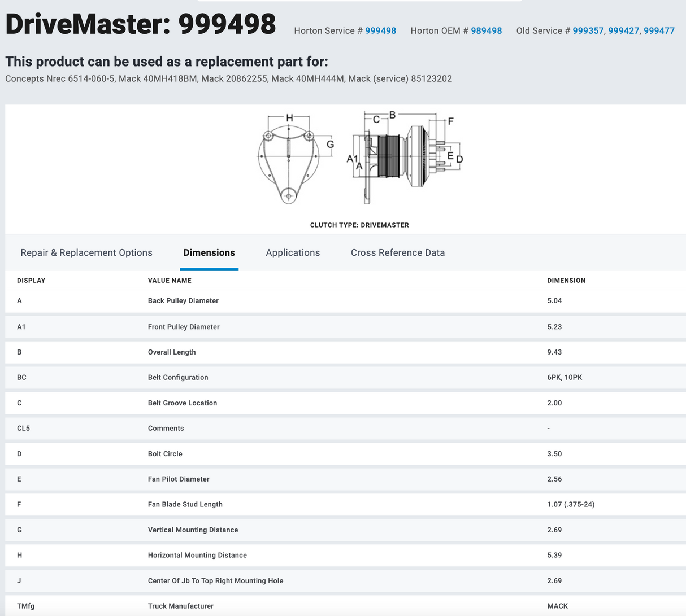Open the Horton OEM # 989498 link

click(486, 31)
